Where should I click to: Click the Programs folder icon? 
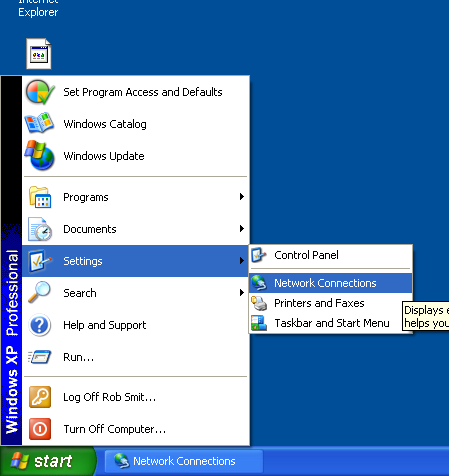(40, 197)
